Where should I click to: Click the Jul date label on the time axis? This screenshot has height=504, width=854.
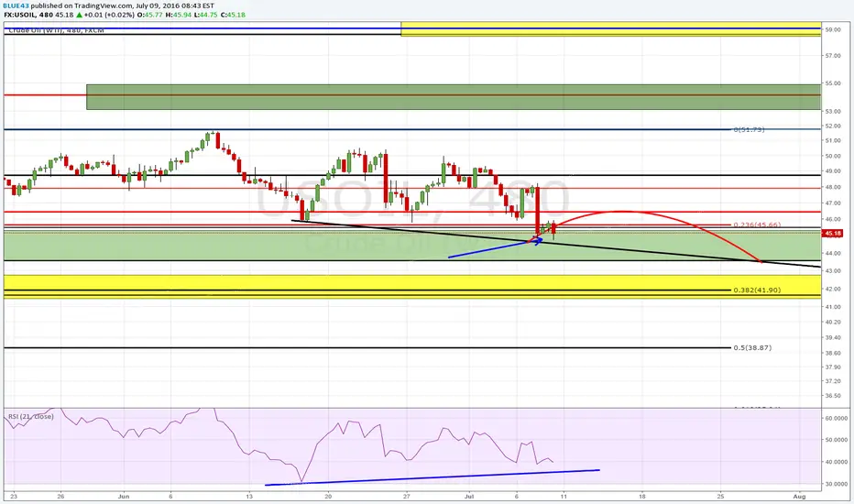[x=469, y=497]
